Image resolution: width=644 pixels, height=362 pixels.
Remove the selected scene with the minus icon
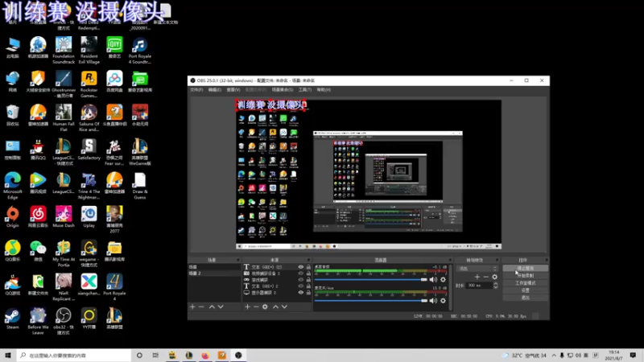click(201, 306)
